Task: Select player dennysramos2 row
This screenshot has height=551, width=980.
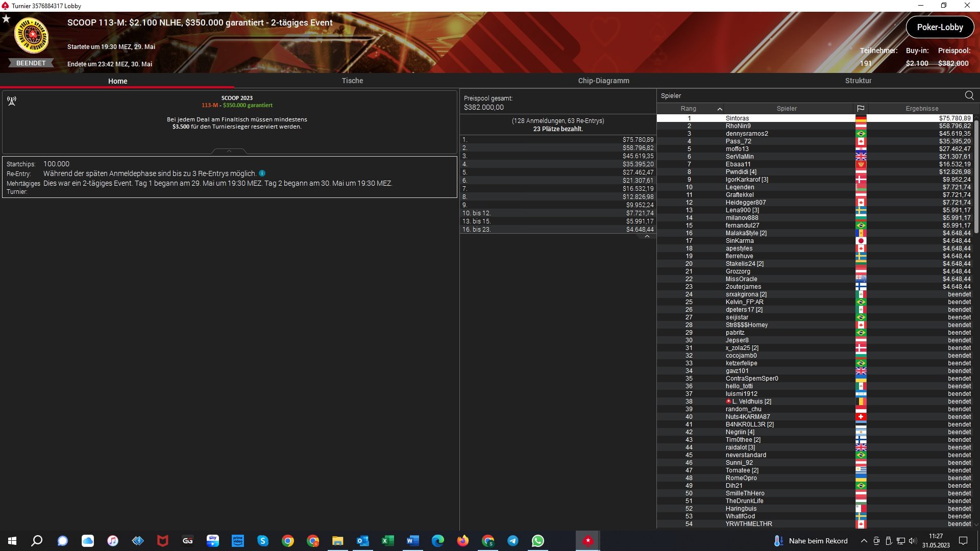Action: click(x=815, y=134)
